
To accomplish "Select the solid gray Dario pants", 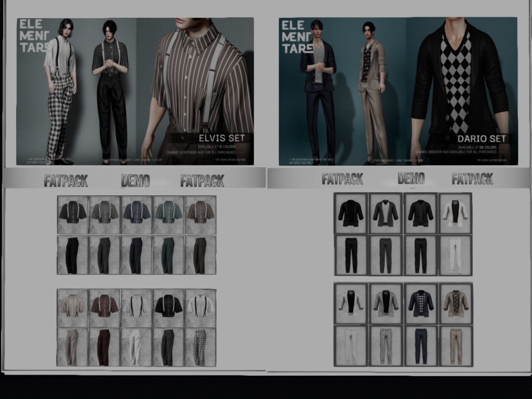I will click(386, 255).
